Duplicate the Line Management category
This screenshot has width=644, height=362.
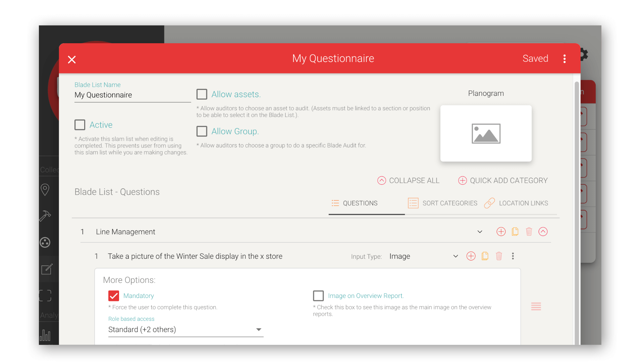coord(515,232)
